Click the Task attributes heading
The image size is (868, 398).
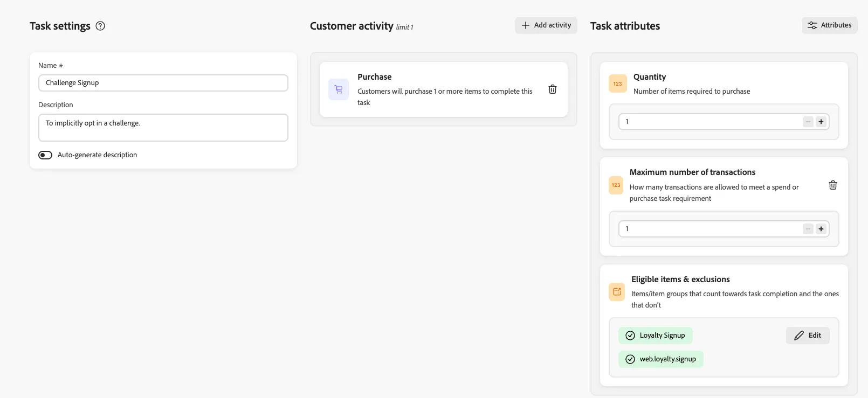[x=625, y=26]
